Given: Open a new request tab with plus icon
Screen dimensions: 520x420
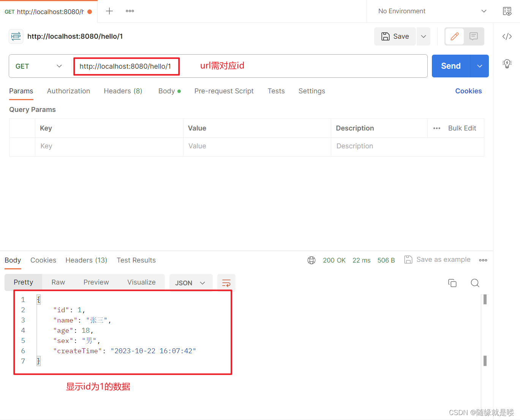Looking at the screenshot, I should pos(109,11).
